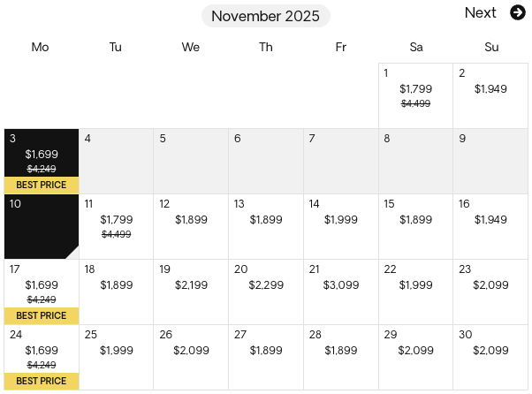Select November 30 priced $2,099
The height and width of the screenshot is (394, 532).
[490, 358]
